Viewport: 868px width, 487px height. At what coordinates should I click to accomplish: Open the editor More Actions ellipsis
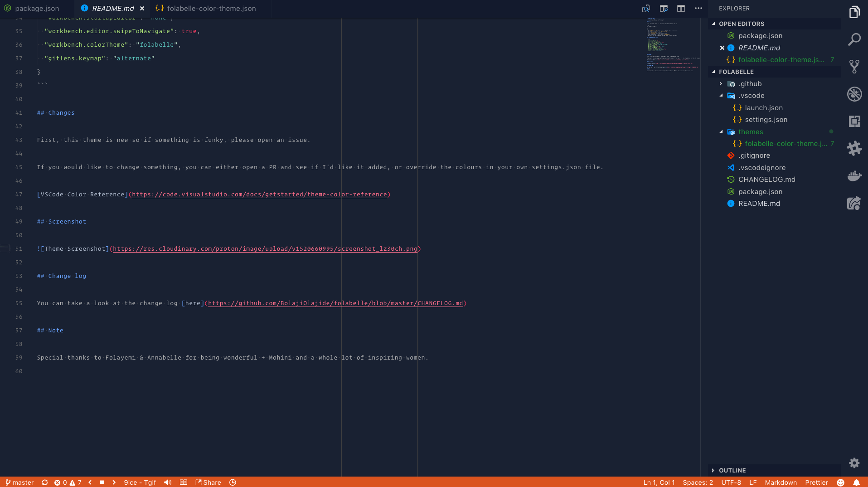pyautogui.click(x=698, y=8)
